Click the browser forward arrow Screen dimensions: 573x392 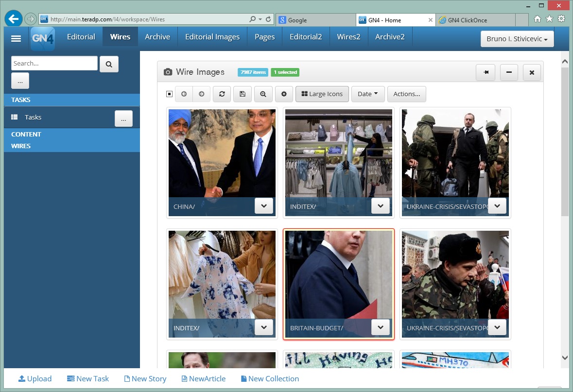(x=31, y=19)
